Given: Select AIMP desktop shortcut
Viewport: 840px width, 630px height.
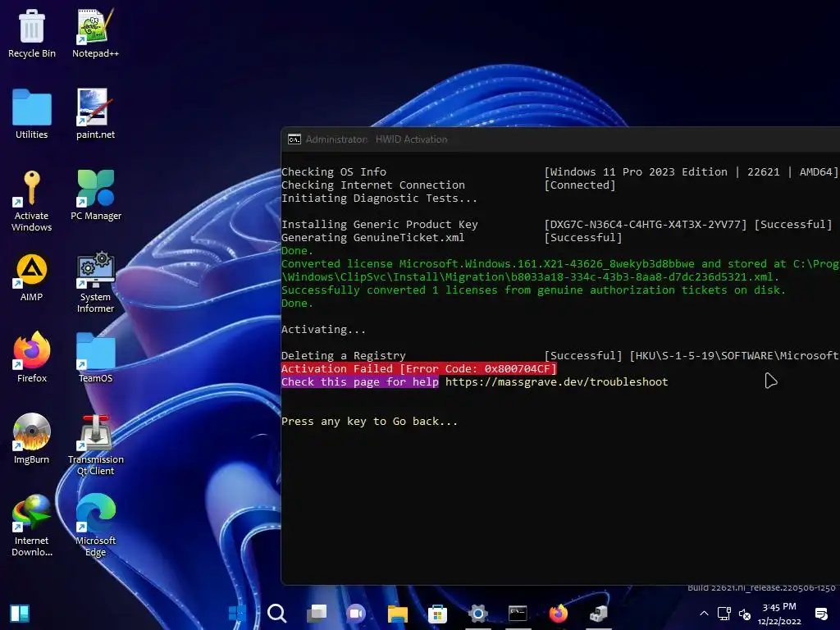Looking at the screenshot, I should tap(32, 277).
